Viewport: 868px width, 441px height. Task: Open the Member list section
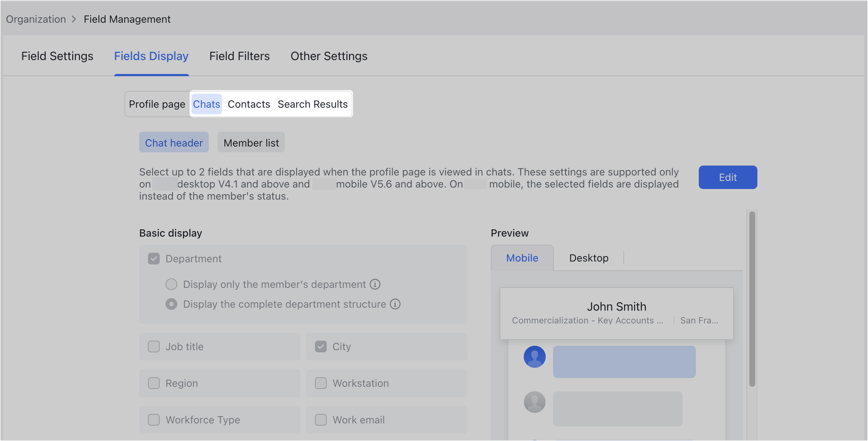coord(251,142)
